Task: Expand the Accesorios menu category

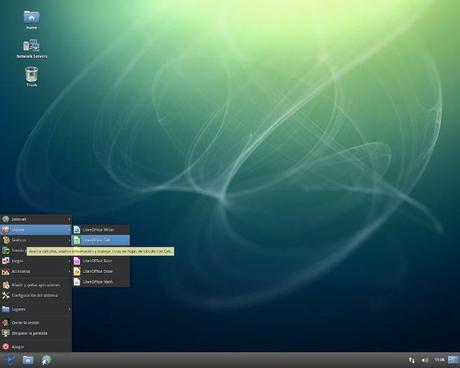Action: pos(36,271)
